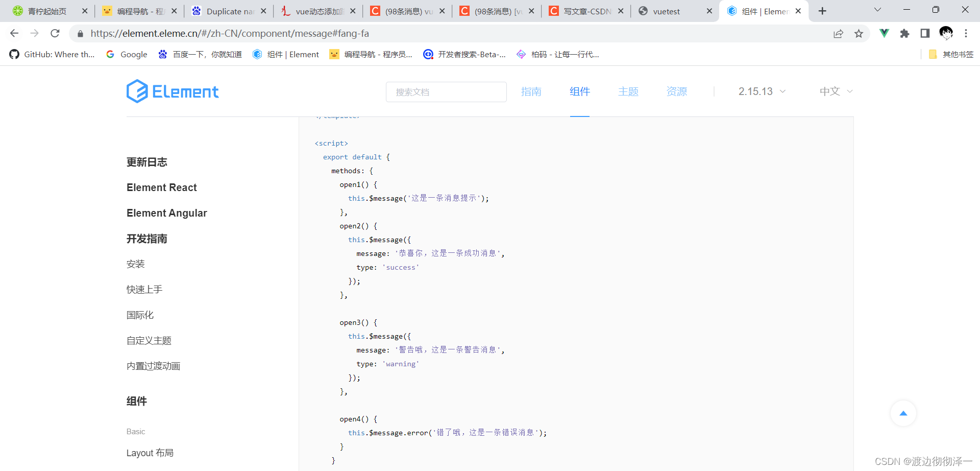
Task: Open the Vue devtools extension icon
Action: tap(884, 33)
